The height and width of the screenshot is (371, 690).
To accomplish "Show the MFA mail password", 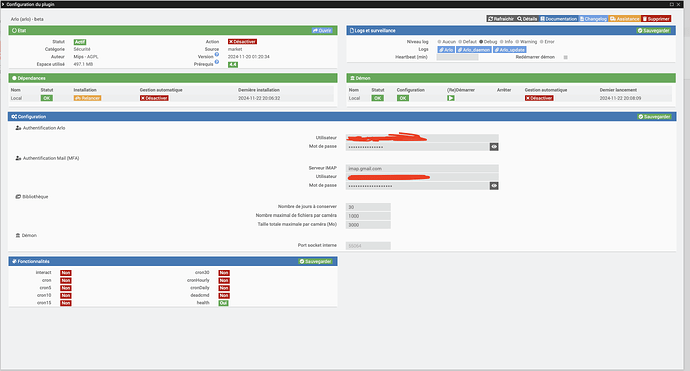I will (x=494, y=186).
